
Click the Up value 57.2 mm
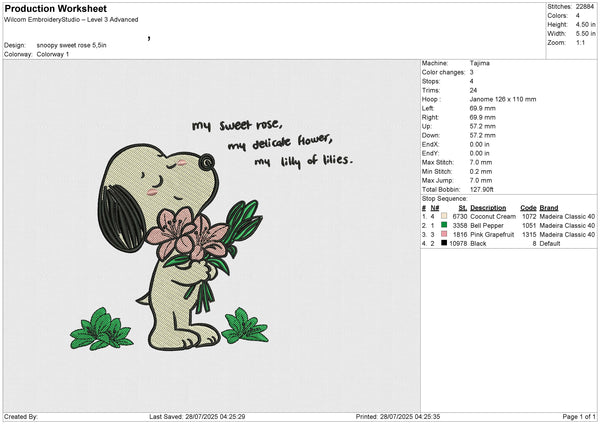pyautogui.click(x=483, y=126)
